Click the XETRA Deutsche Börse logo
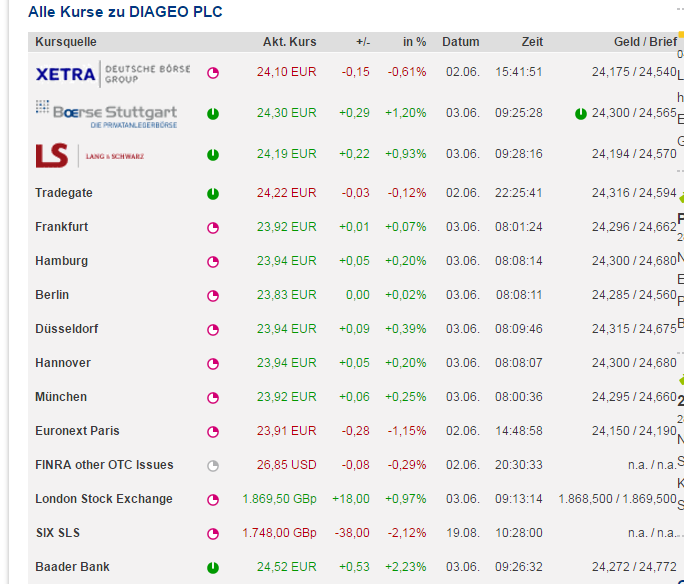Image resolution: width=684 pixels, height=584 pixels. [113, 74]
